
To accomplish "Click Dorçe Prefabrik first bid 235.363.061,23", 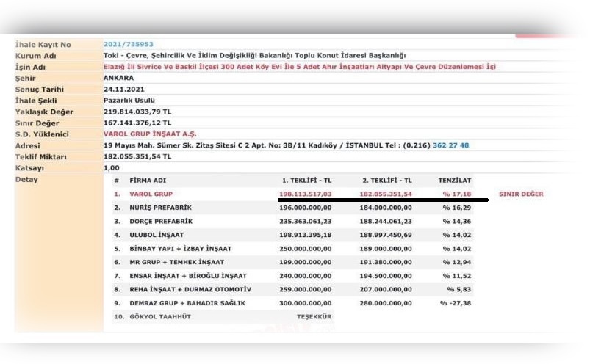I will coord(305,221).
